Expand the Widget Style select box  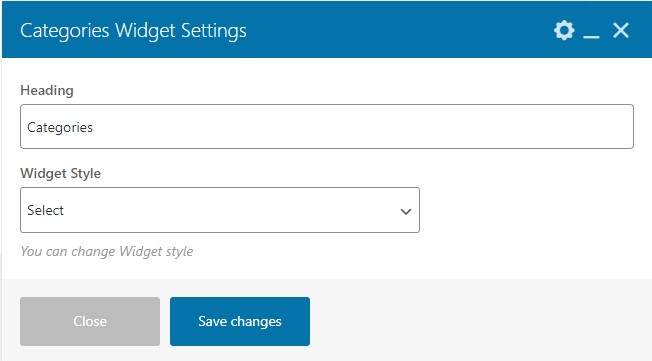click(220, 210)
